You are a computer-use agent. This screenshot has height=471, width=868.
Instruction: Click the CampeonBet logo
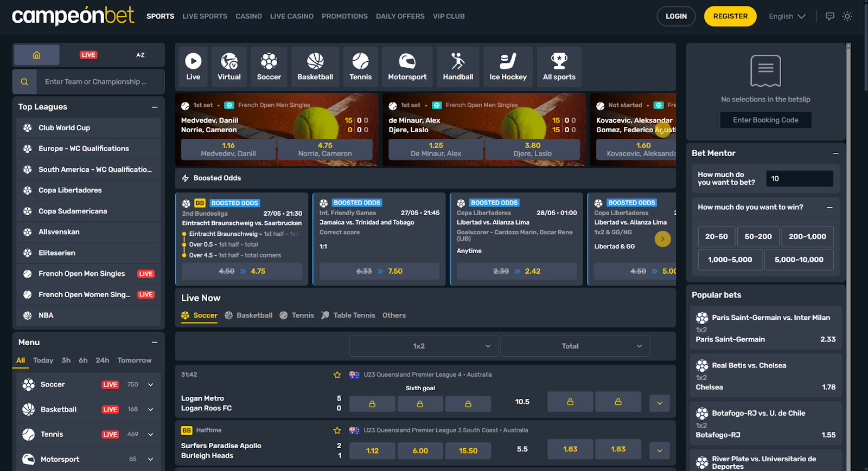tap(73, 16)
